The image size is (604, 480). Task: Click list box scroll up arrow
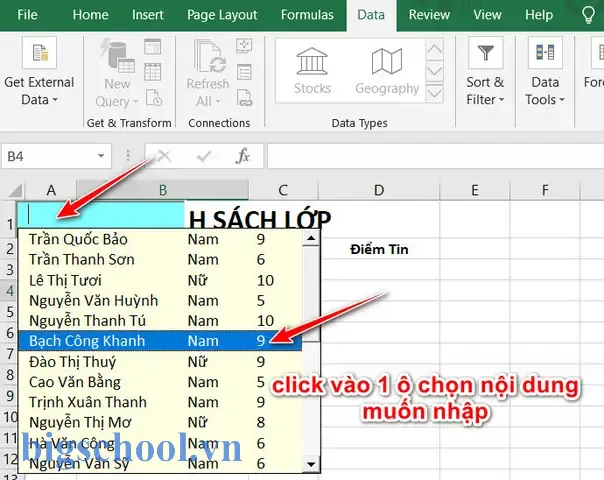[310, 238]
